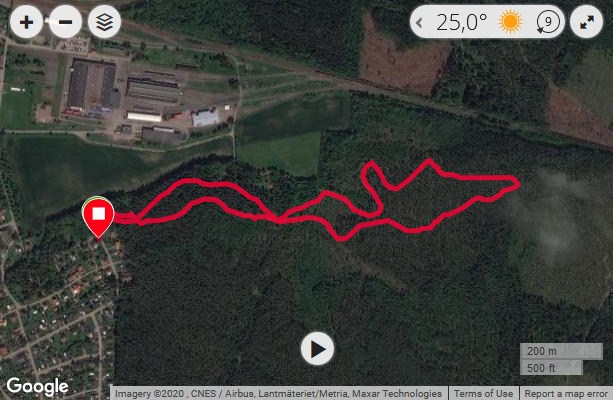The height and width of the screenshot is (400, 613).
Task: Zoom out with the minus button
Action: tap(65, 22)
